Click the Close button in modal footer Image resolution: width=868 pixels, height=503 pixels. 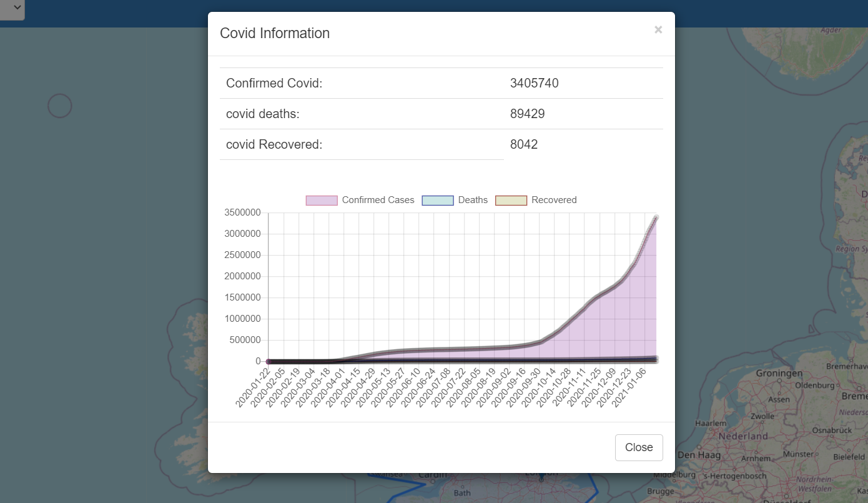[x=639, y=447]
